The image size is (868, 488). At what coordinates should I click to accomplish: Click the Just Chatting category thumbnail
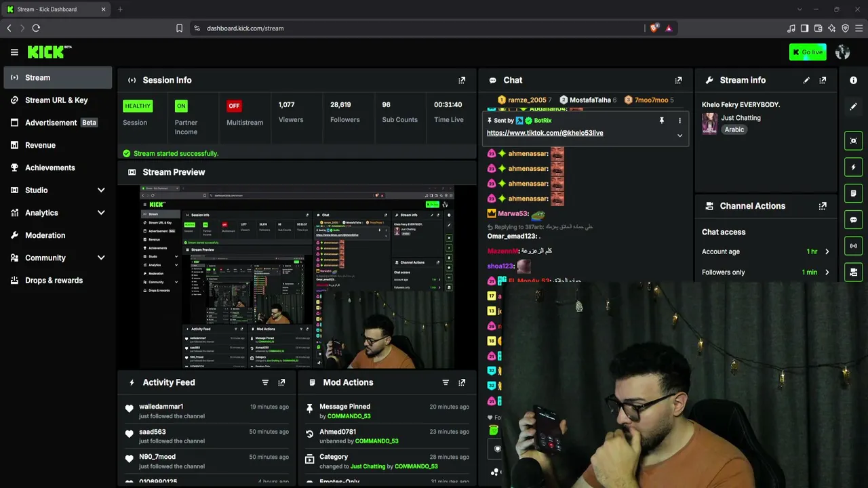(709, 123)
